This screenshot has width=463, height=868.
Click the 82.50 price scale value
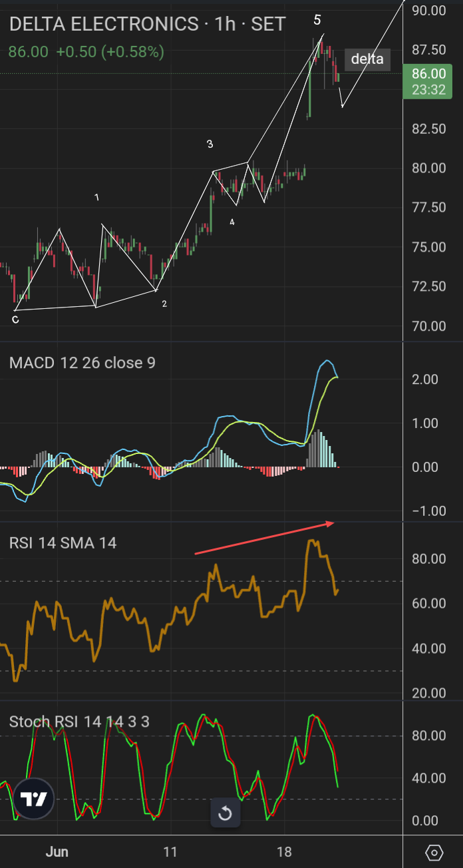click(428, 128)
